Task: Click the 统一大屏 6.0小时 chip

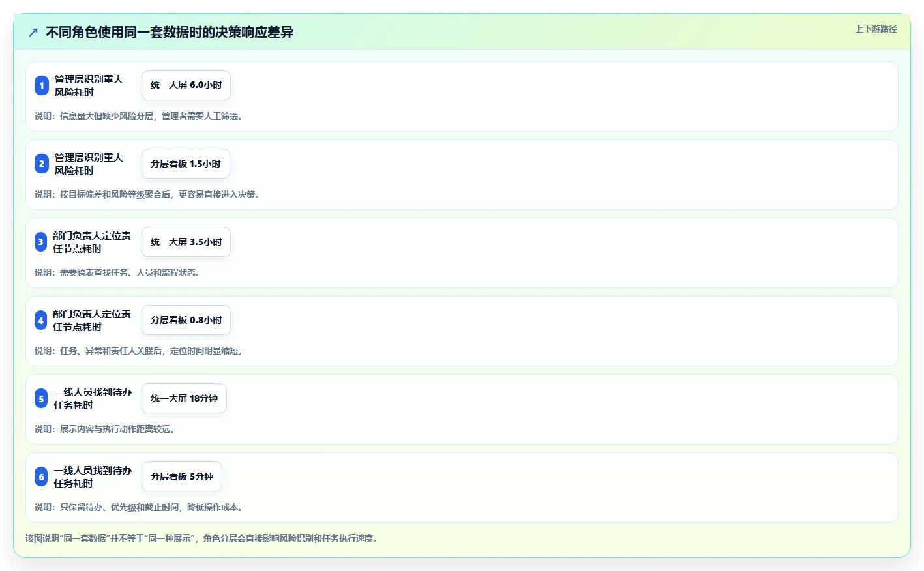Action: 186,85
